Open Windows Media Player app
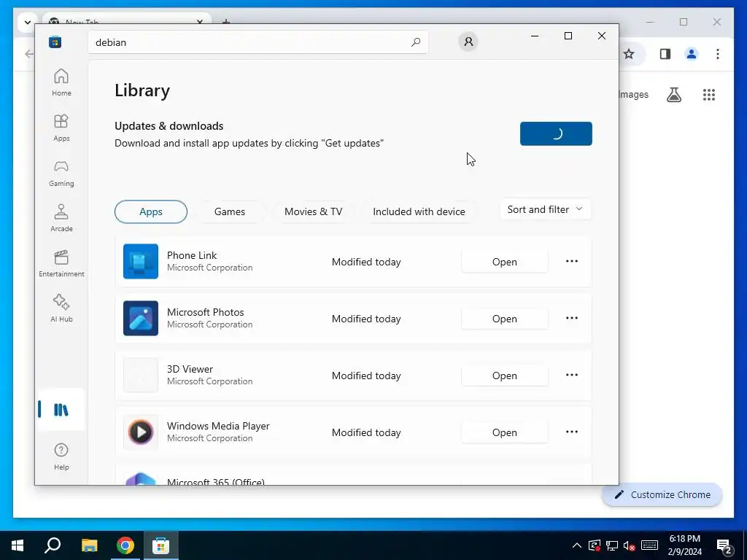This screenshot has width=747, height=560. pos(505,432)
